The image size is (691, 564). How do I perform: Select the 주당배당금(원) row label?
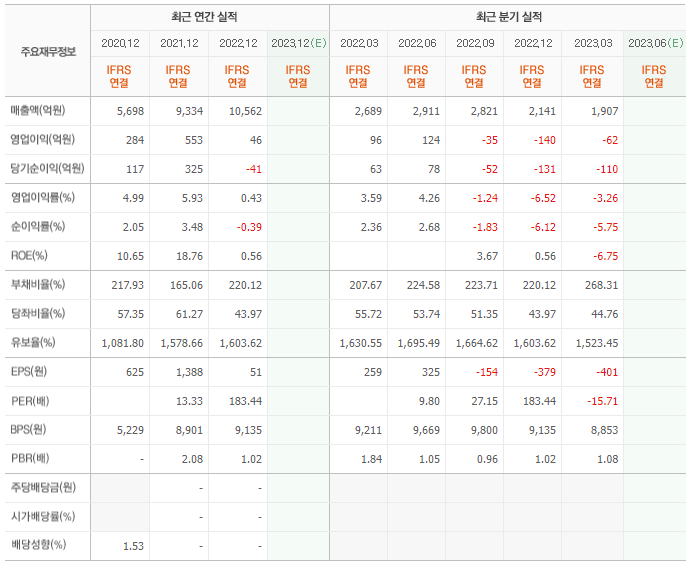click(x=43, y=487)
